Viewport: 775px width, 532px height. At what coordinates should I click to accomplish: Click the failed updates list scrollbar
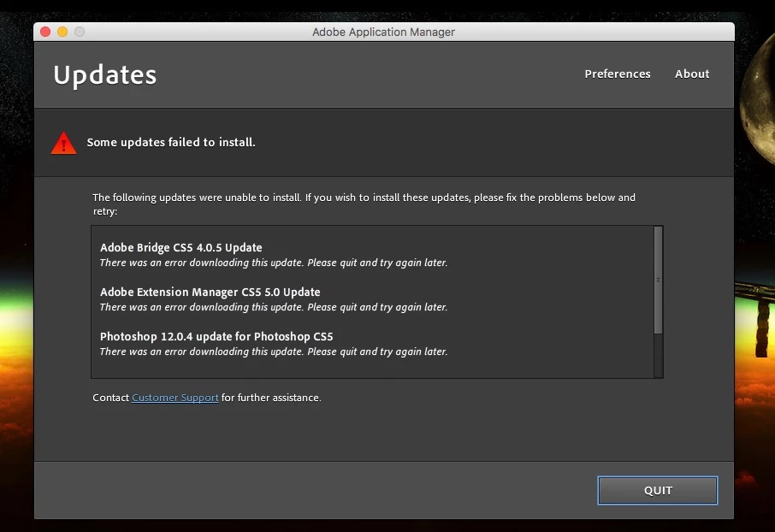pos(658,280)
